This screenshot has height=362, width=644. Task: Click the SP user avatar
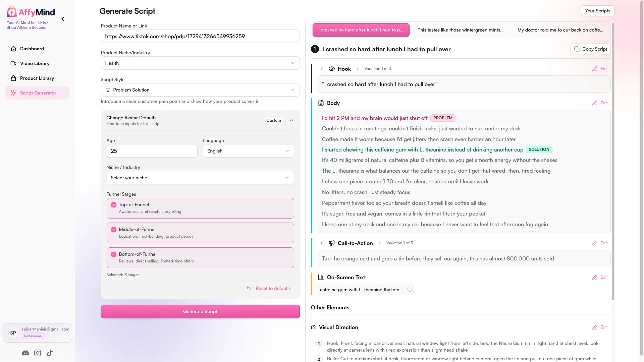(13, 333)
